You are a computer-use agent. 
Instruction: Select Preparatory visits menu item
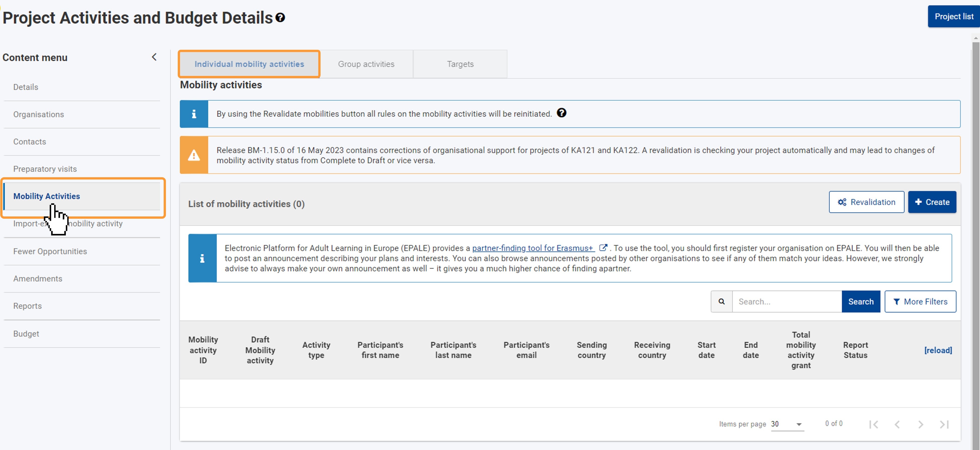[x=82, y=169]
